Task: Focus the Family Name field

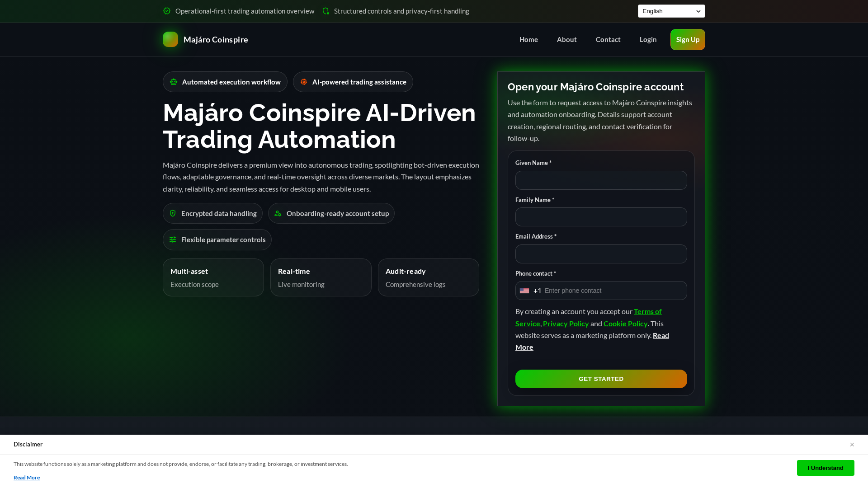Action: pyautogui.click(x=601, y=217)
